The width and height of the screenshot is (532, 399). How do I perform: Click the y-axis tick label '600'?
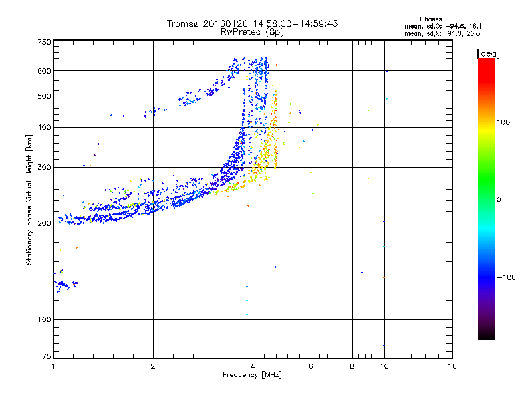[44, 71]
